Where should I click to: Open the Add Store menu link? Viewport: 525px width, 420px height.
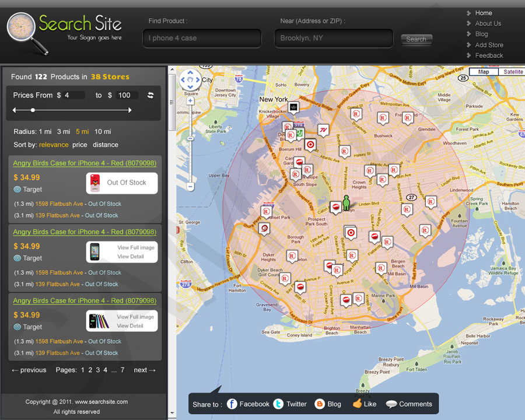[489, 45]
